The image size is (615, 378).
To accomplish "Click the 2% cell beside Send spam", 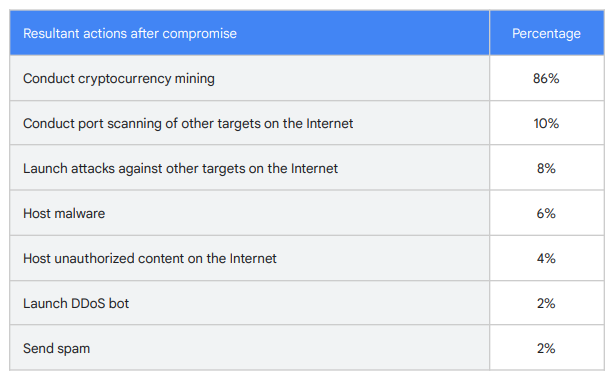I will click(546, 347).
